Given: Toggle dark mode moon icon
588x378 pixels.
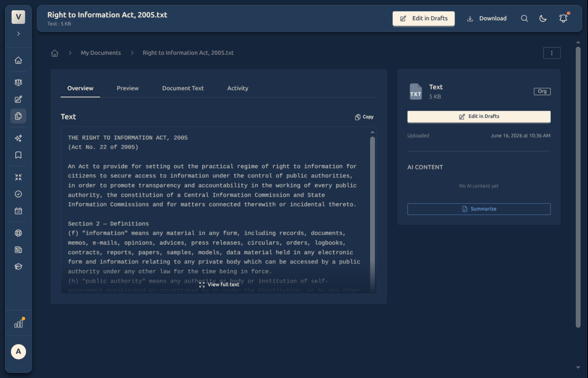Looking at the screenshot, I should click(x=543, y=18).
